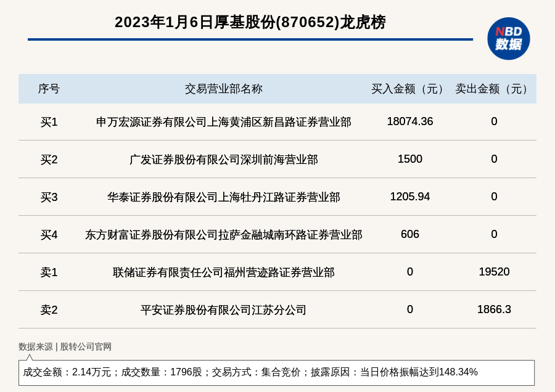Click 华泰证券股份有限公司上海牡丹江路证券营业部
The width and height of the screenshot is (555, 392).
223,197
